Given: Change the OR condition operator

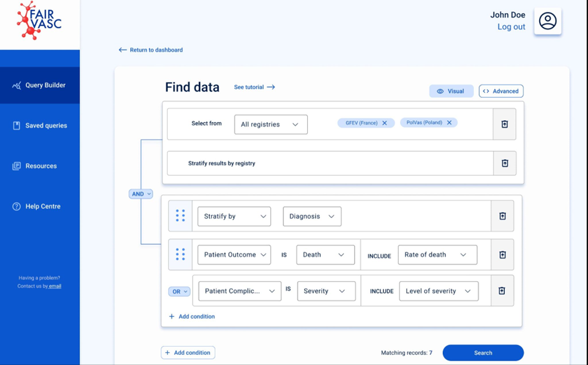Looking at the screenshot, I should point(180,291).
